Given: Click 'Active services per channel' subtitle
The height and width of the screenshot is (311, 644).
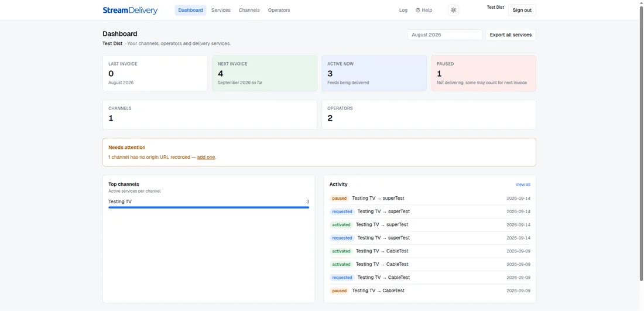Looking at the screenshot, I should click(134, 192).
